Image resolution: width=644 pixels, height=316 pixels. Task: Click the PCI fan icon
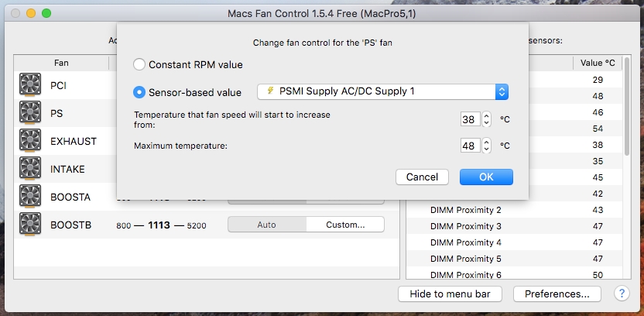(x=30, y=85)
